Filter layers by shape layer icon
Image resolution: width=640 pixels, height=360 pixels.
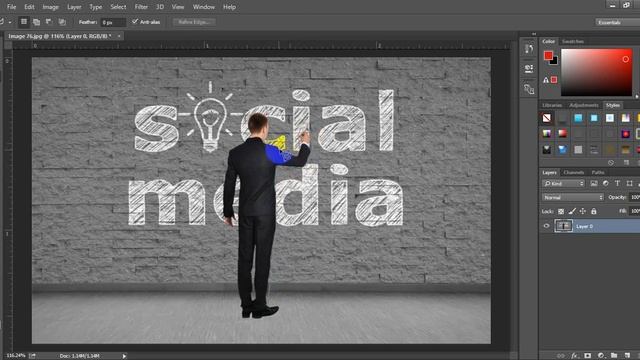point(629,184)
